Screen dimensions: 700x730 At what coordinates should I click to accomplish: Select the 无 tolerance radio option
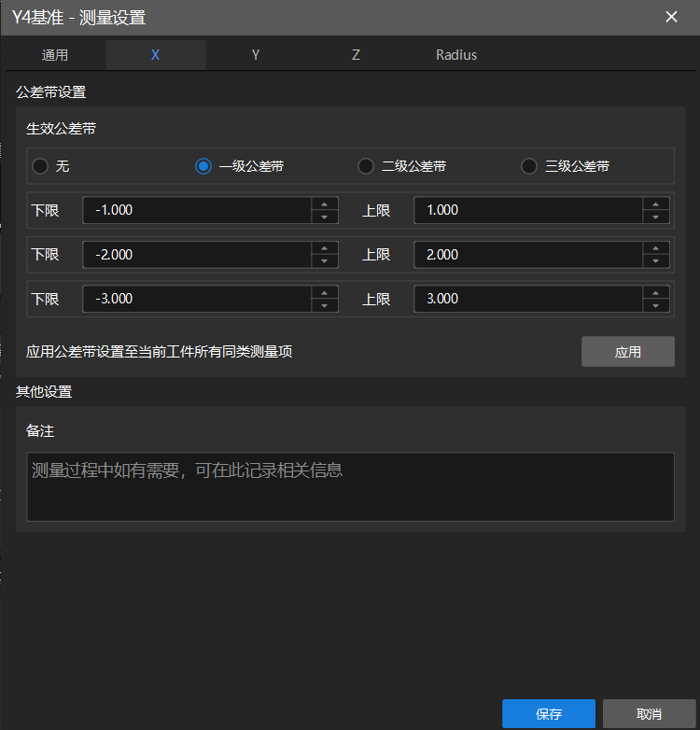(x=40, y=166)
